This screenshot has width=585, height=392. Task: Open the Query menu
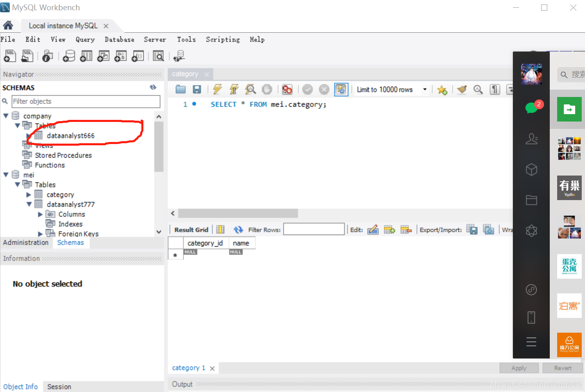85,39
